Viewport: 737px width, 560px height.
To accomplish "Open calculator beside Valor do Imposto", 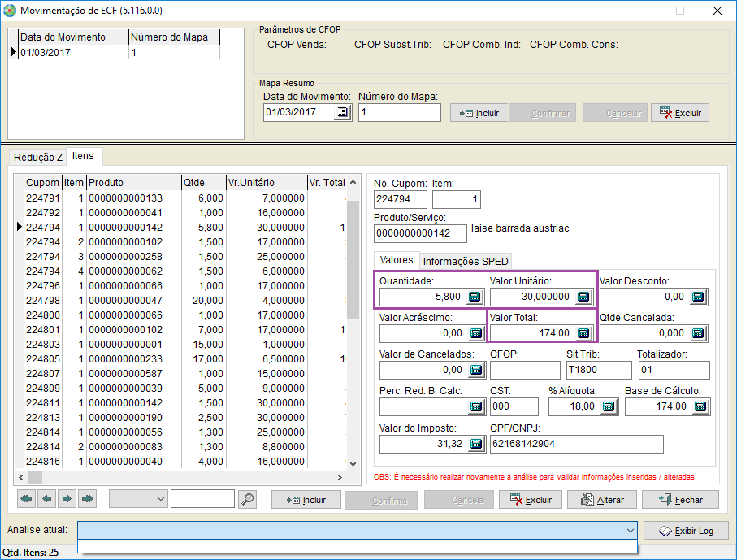I will [x=475, y=444].
